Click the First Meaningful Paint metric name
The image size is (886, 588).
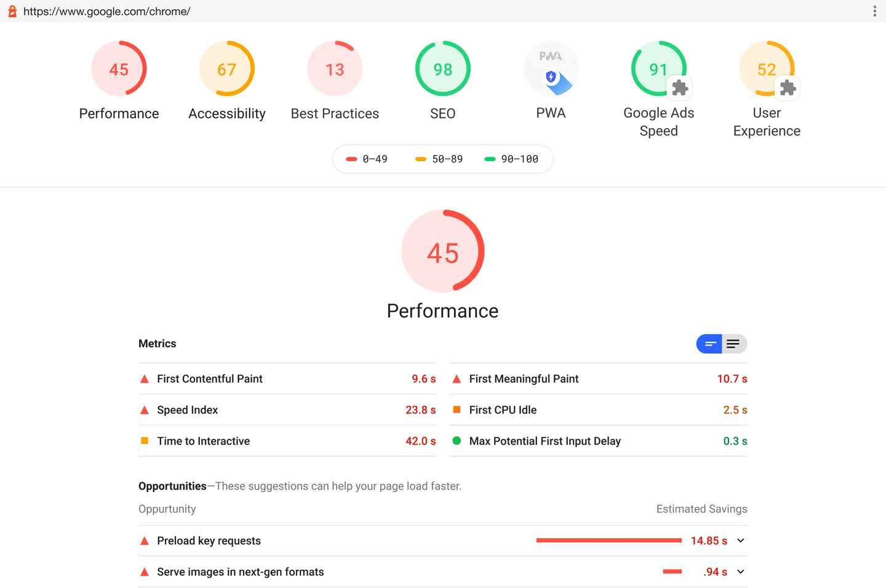tap(524, 379)
